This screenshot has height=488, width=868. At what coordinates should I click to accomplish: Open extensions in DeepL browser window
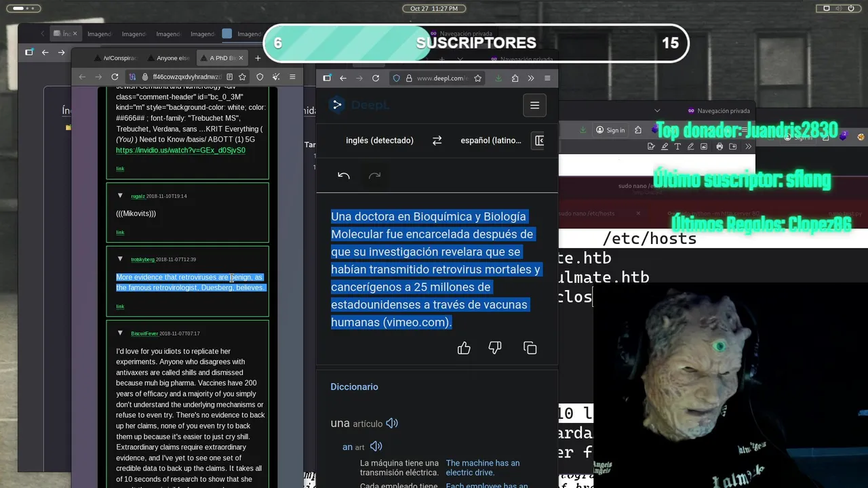point(515,78)
